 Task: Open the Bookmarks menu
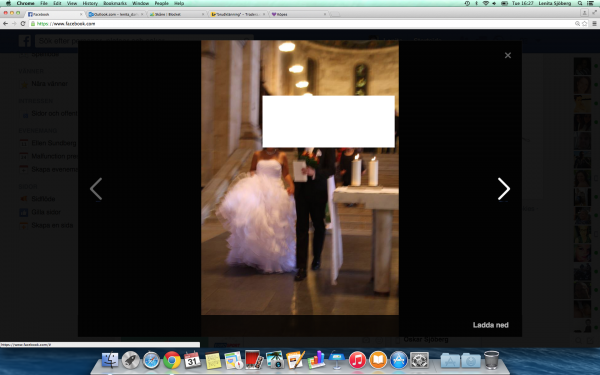coord(115,3)
